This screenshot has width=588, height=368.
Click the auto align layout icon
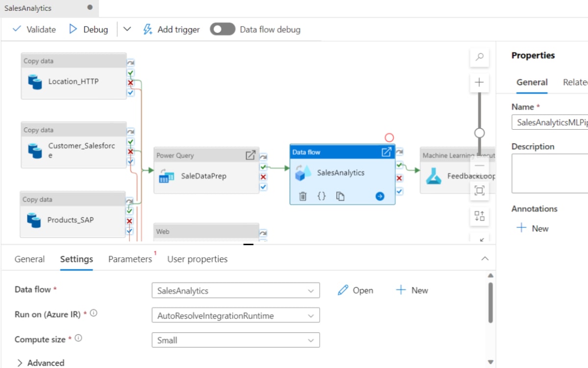[x=479, y=216]
